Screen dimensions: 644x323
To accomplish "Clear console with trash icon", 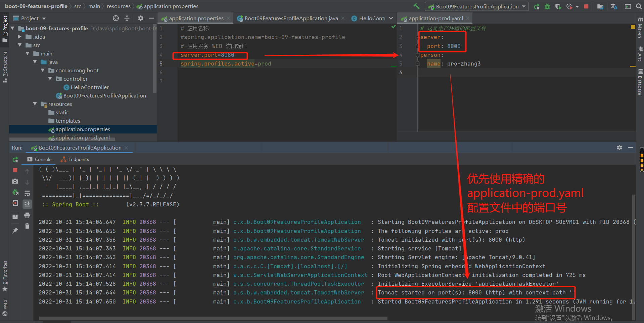I will point(27,226).
